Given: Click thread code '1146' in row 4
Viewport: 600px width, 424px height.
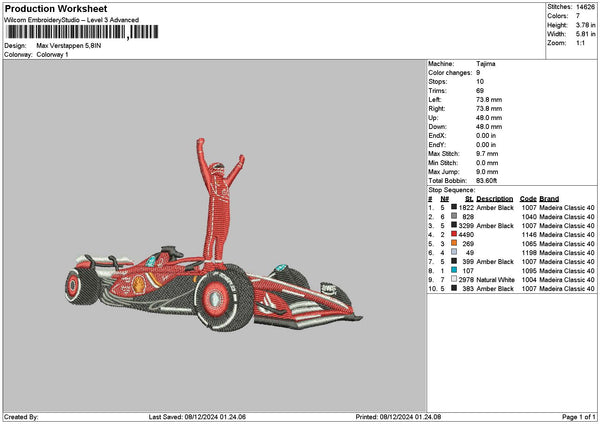Looking at the screenshot, I should click(529, 235).
